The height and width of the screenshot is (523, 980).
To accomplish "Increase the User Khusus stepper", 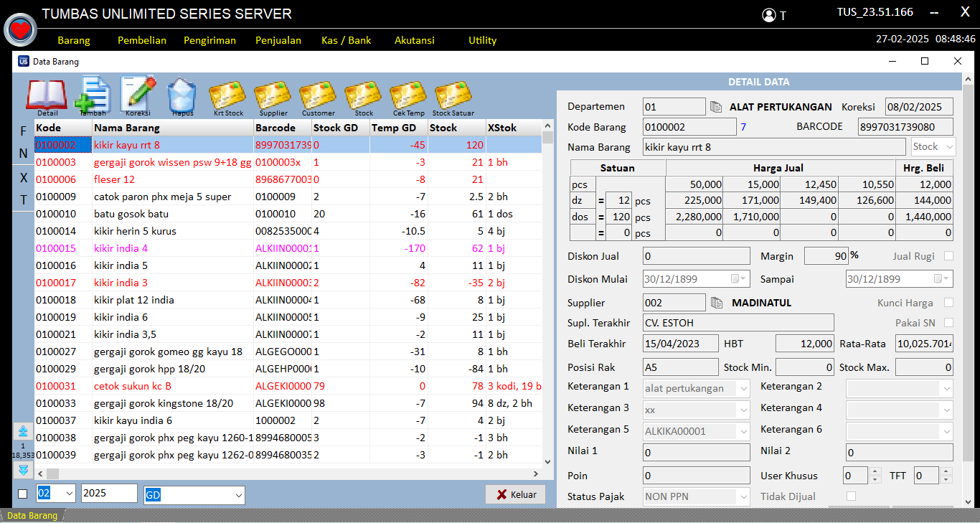I will click(875, 471).
